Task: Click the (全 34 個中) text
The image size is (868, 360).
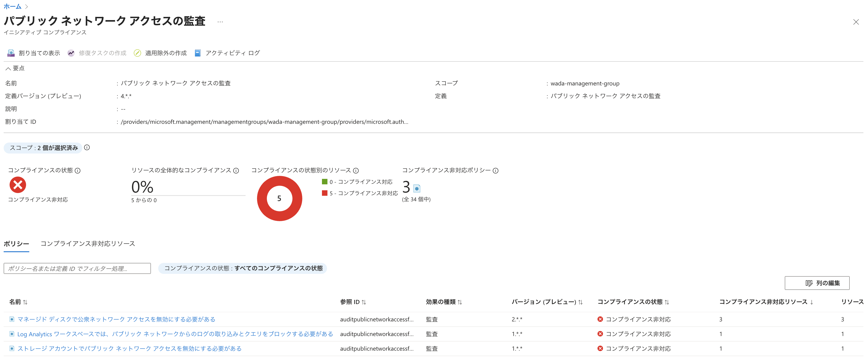Action: tap(416, 199)
